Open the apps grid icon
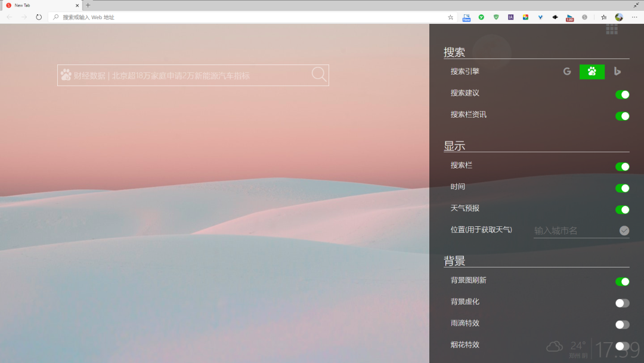 (612, 29)
